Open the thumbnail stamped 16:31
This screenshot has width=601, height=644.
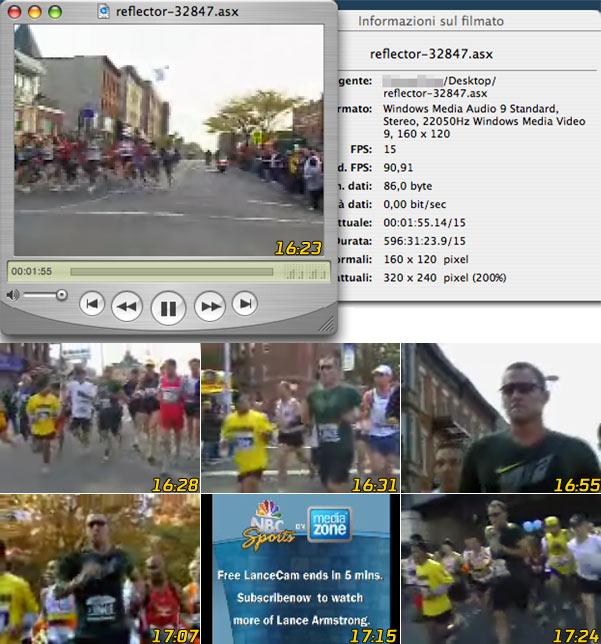pos(300,418)
